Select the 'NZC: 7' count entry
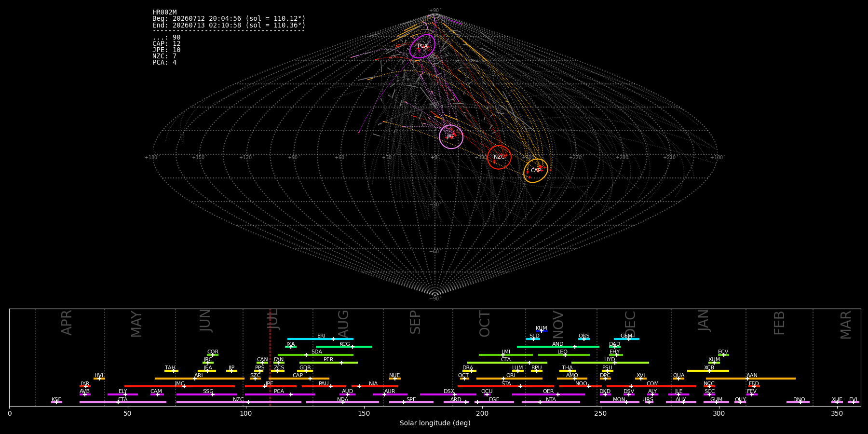Viewport: 868px width, 434px height. tap(164, 56)
